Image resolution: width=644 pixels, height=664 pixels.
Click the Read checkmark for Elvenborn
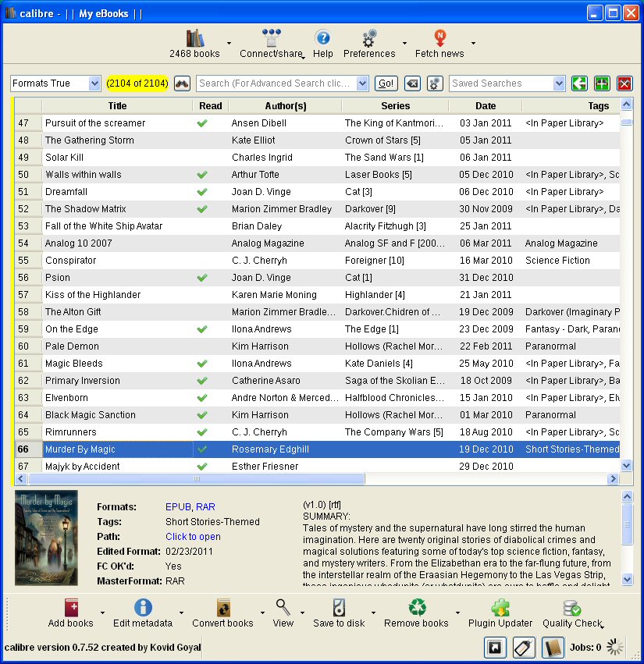click(x=202, y=398)
